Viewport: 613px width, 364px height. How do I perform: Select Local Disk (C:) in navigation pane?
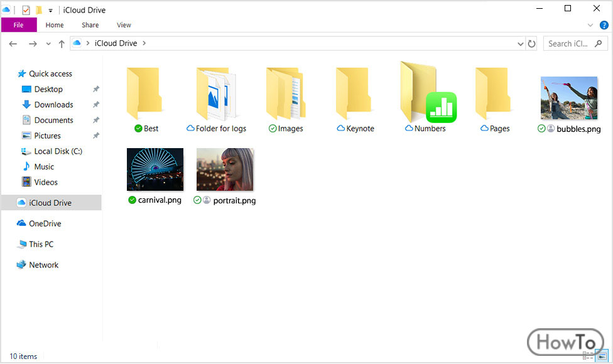coord(58,151)
